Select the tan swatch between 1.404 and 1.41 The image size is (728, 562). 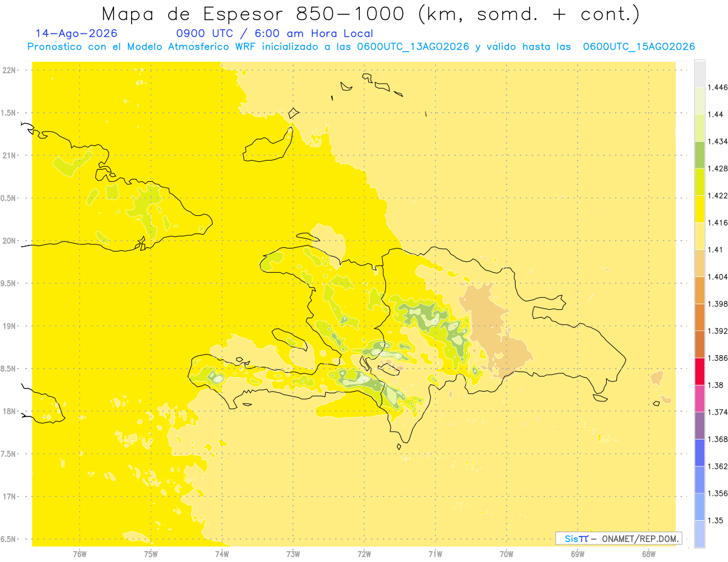pyautogui.click(x=699, y=263)
